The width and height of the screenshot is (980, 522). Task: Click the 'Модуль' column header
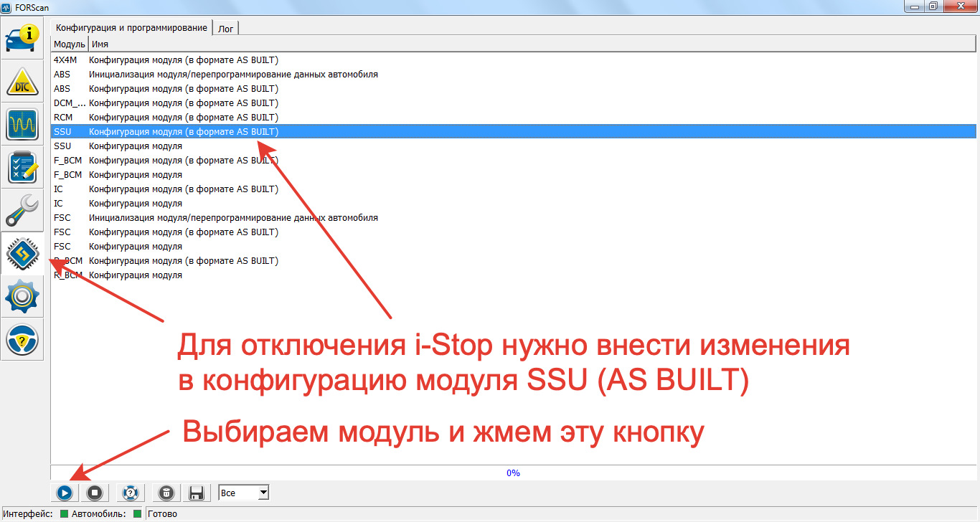[x=69, y=44]
